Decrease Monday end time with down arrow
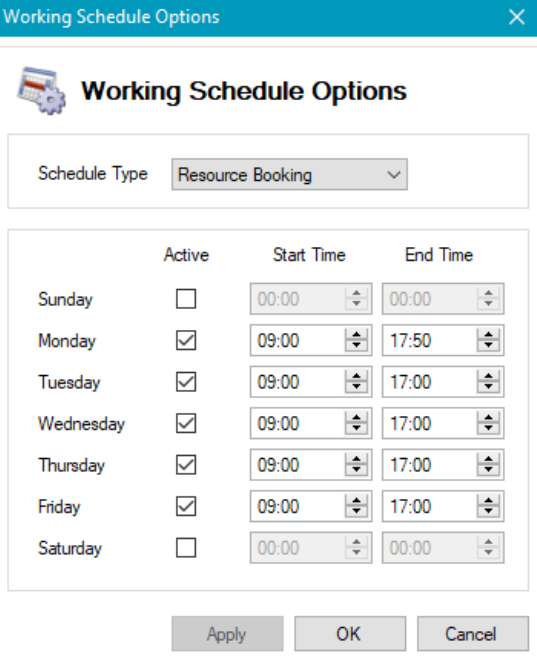537x663 pixels. [x=488, y=346]
